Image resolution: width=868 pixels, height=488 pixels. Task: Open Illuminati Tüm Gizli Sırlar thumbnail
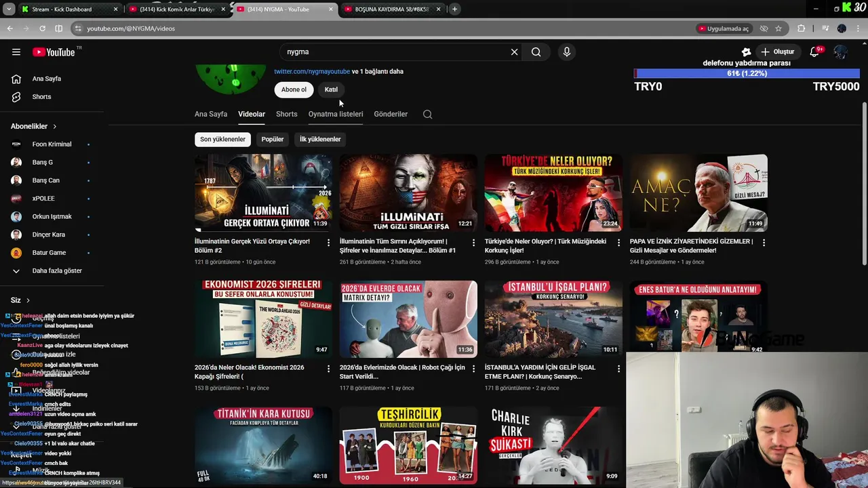point(408,192)
